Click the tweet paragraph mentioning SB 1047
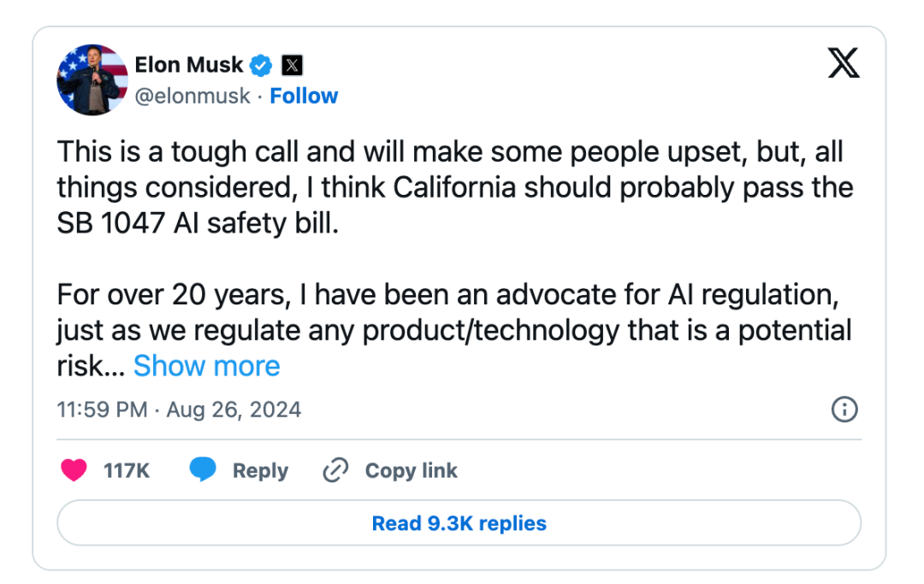Viewport: 924px width, 584px height. coord(453,189)
